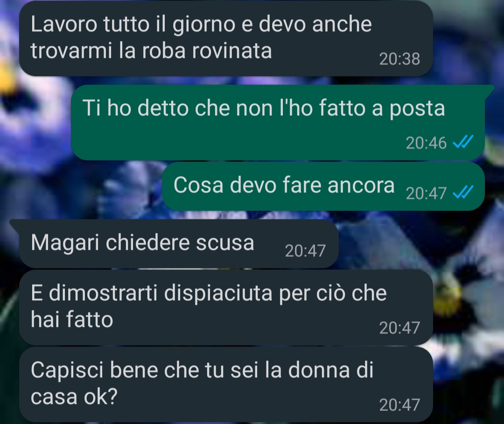Tap timestamp of 'Magari chiedere scusa'
Viewport: 504px width, 424px height.
click(305, 251)
